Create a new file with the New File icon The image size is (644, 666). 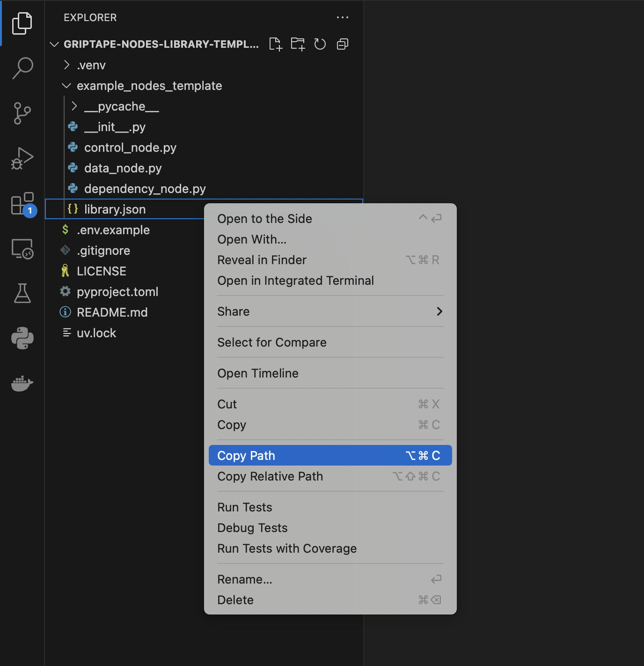276,44
